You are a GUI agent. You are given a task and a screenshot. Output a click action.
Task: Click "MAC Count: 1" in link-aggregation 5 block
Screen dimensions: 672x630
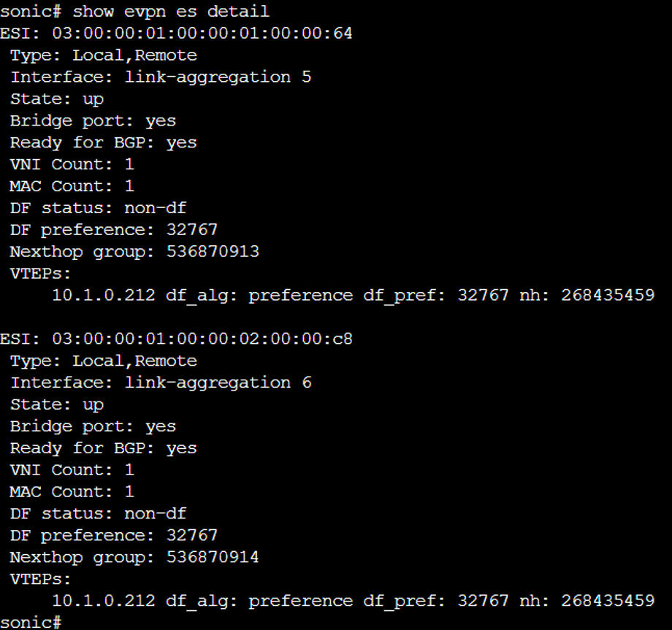tap(72, 186)
